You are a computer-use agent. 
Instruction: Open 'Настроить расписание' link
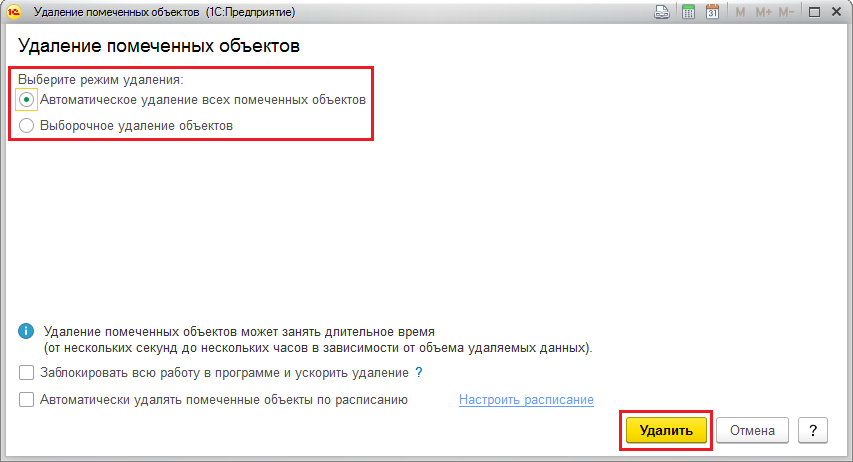point(526,400)
